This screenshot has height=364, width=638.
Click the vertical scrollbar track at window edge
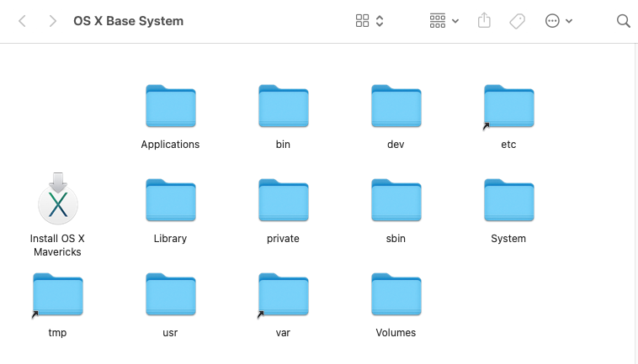[x=636, y=203]
